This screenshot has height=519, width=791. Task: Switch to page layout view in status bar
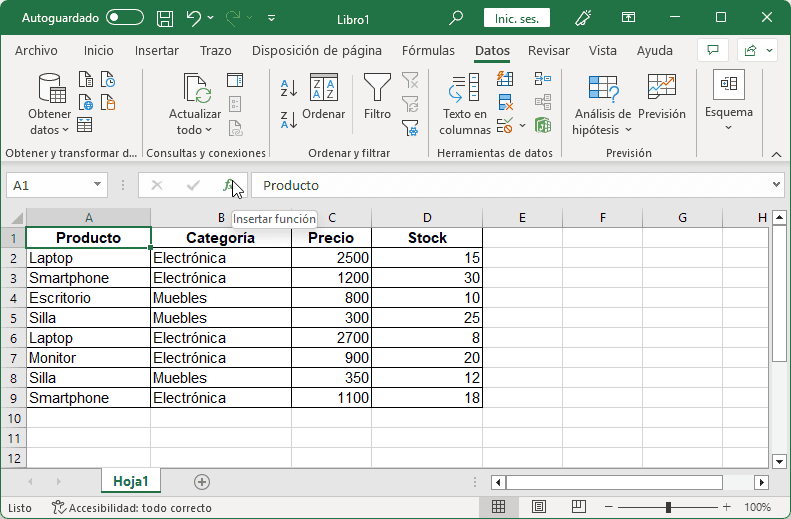click(538, 508)
